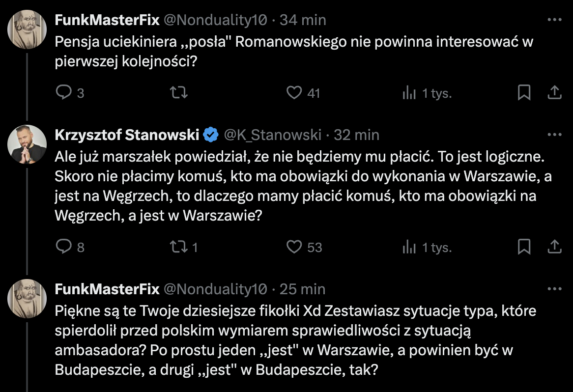Image resolution: width=573 pixels, height=392 pixels.
Task: Reply to FunkMasterFix's first tweet
Action: (x=64, y=92)
